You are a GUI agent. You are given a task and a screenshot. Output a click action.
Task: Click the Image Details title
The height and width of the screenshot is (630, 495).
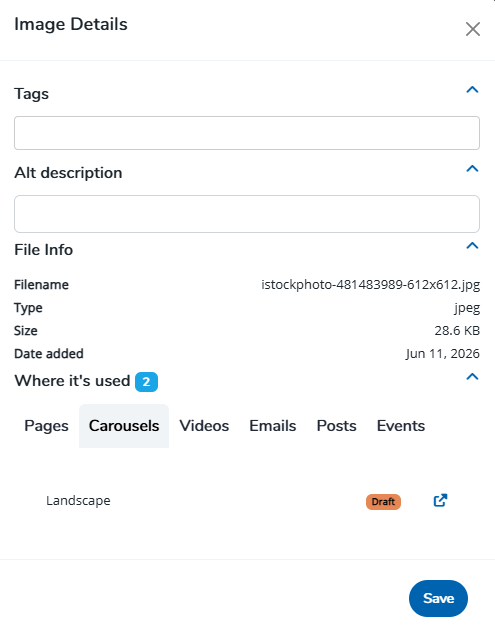[71, 24]
